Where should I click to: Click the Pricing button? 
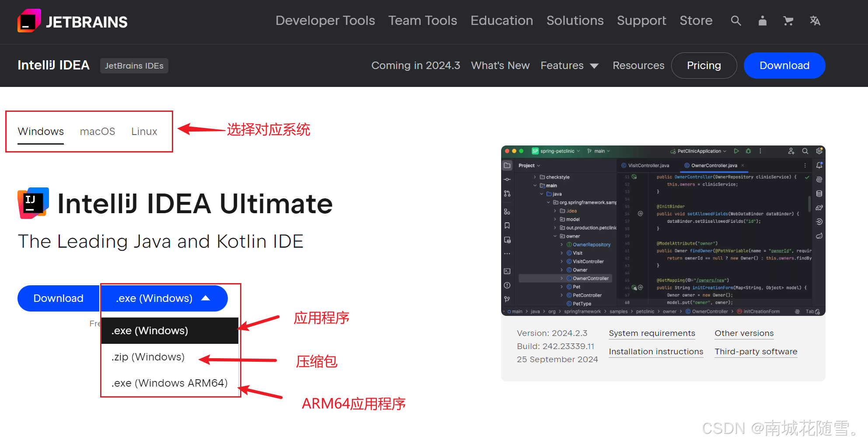click(704, 66)
